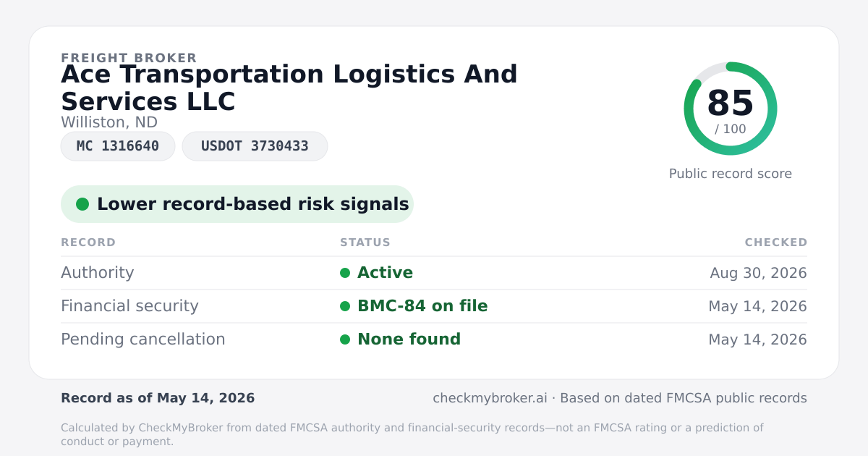The width and height of the screenshot is (868, 456).
Task: Open the checkmybroker.ai link text
Action: [490, 398]
